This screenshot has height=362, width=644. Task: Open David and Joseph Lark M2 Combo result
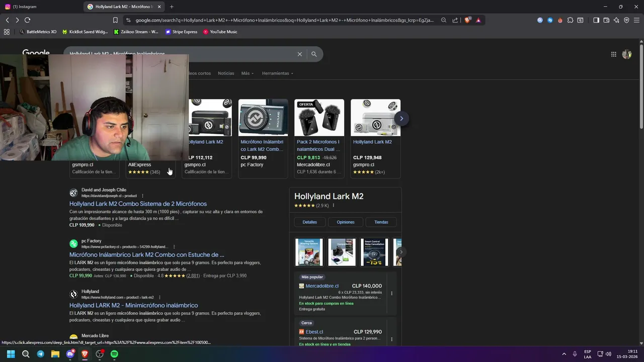pyautogui.click(x=138, y=204)
